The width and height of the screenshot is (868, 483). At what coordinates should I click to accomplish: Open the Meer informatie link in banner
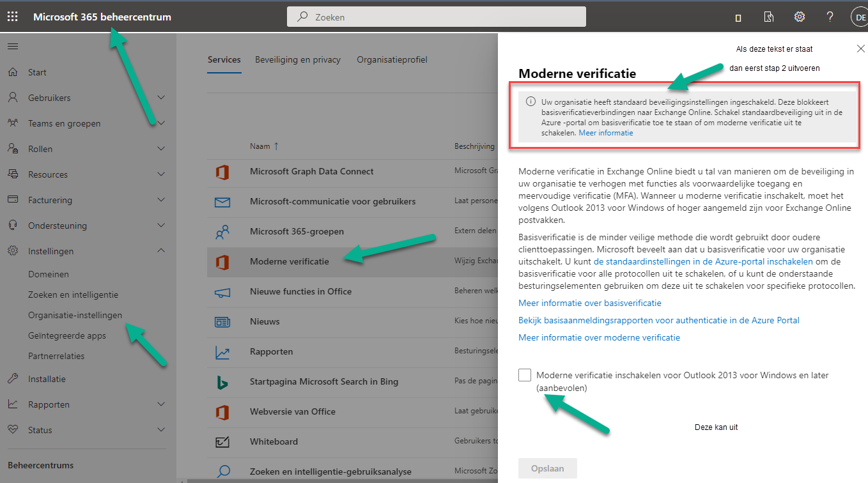(606, 133)
